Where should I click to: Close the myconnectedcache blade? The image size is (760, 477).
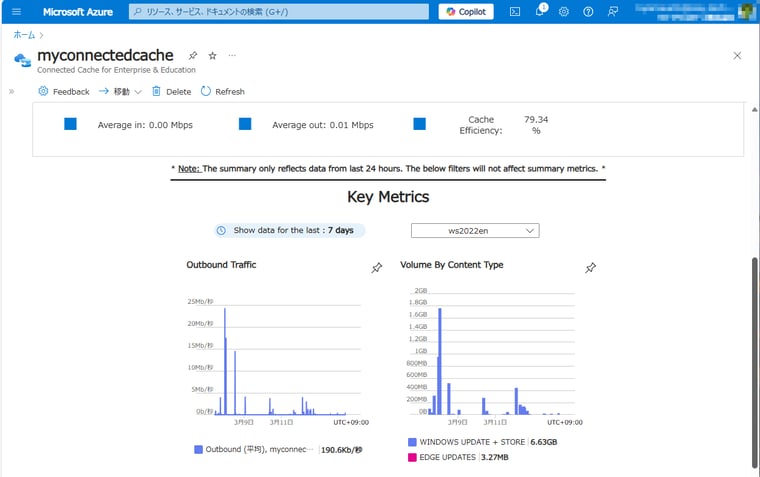[x=737, y=56]
